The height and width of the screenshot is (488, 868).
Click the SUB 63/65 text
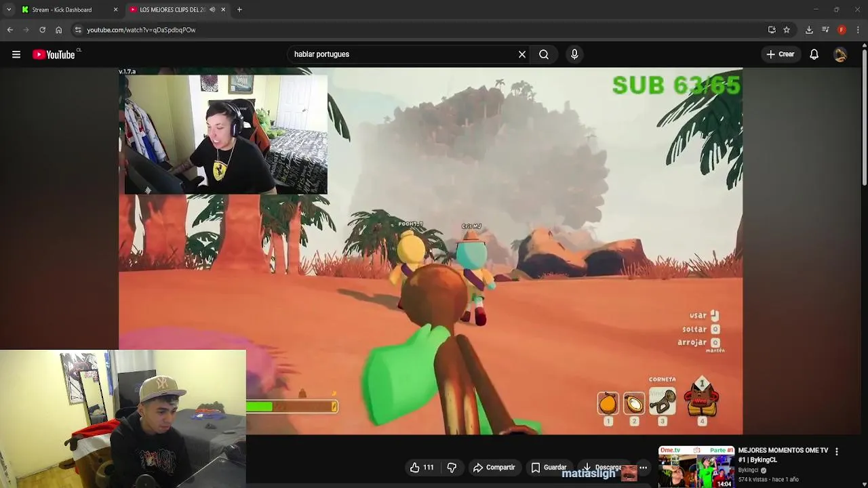coord(676,85)
